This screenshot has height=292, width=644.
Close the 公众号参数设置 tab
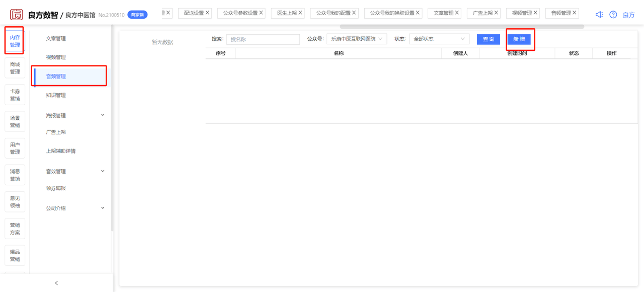[x=261, y=13]
